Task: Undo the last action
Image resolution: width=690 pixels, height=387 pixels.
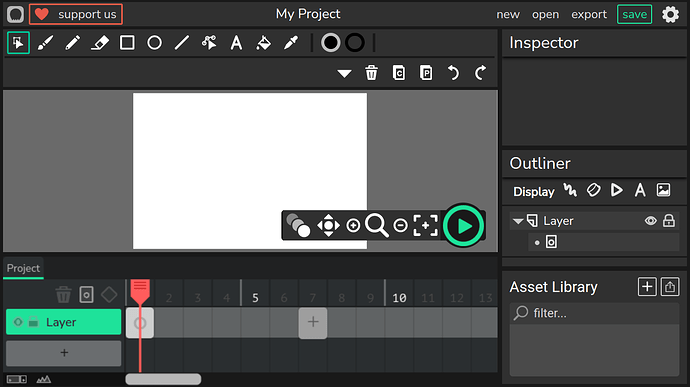Action: tap(453, 73)
